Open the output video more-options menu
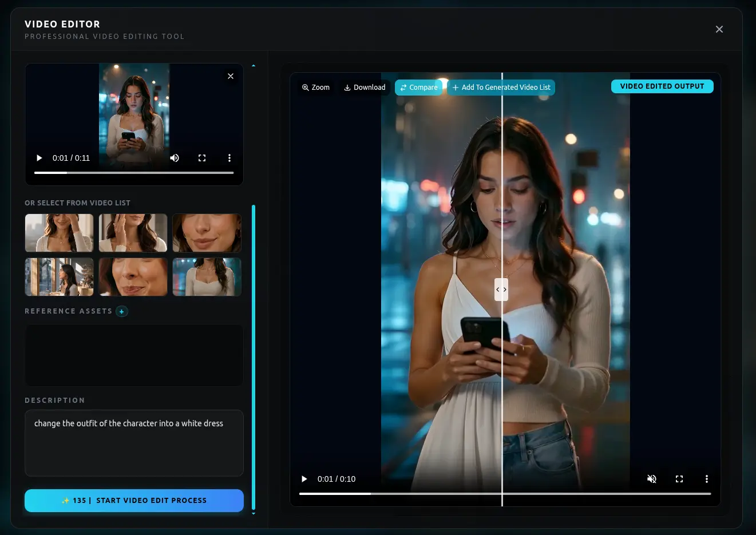This screenshot has width=756, height=535. coord(707,479)
